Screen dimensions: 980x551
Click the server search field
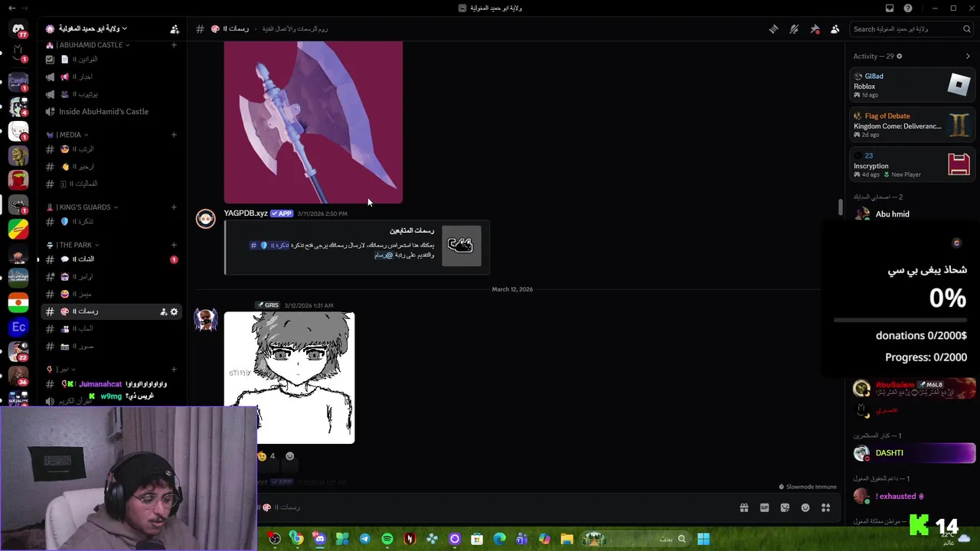pos(911,29)
